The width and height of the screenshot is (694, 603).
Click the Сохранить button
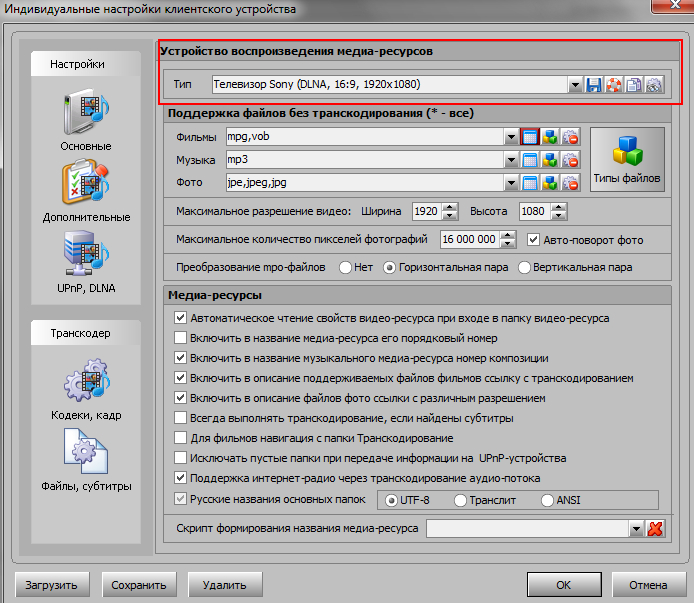click(x=138, y=585)
